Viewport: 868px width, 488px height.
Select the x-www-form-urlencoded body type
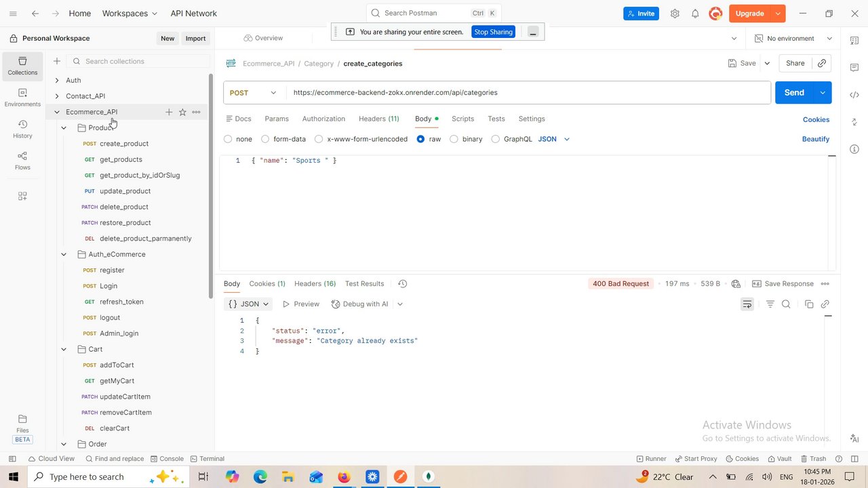(319, 139)
